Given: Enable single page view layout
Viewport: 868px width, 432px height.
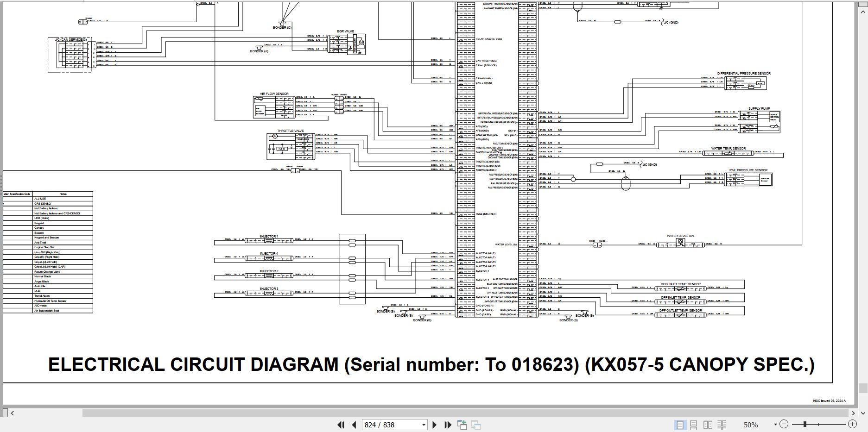Looking at the screenshot, I should pos(680,425).
